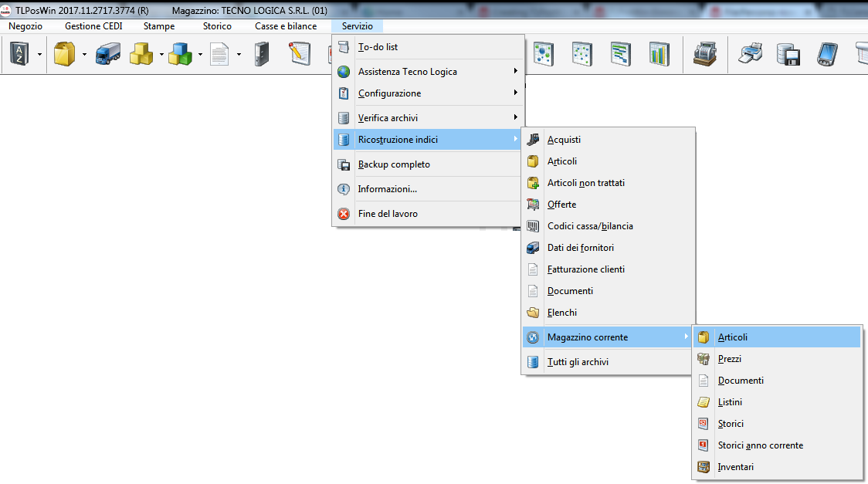
Task: Open dropdown arrow next to yellow package icon
Action: 84,55
